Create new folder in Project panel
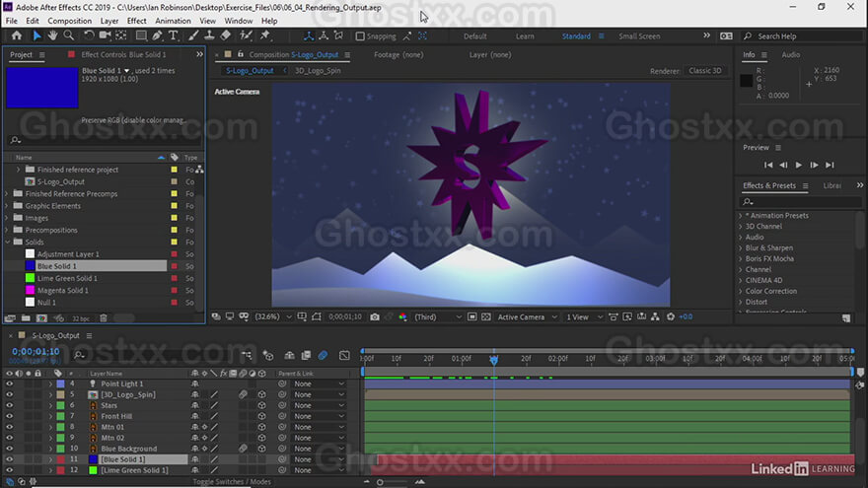The width and height of the screenshot is (868, 488). (26, 318)
